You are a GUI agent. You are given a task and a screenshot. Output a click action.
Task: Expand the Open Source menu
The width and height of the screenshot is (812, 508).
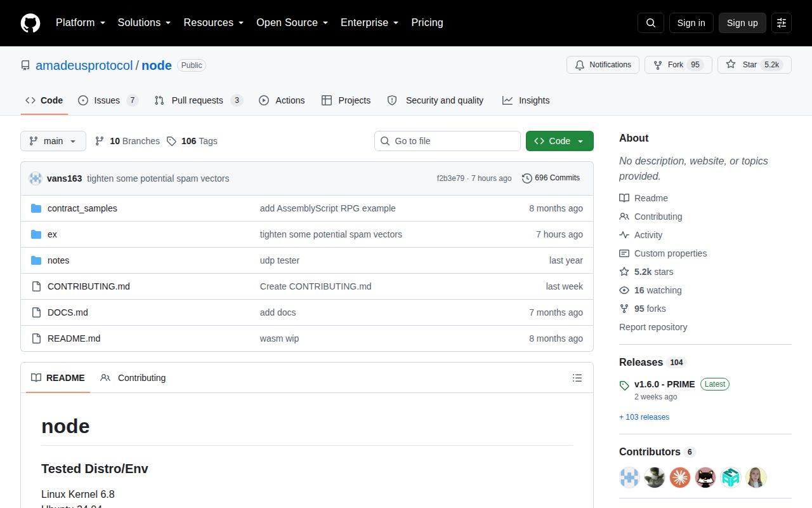pos(292,23)
